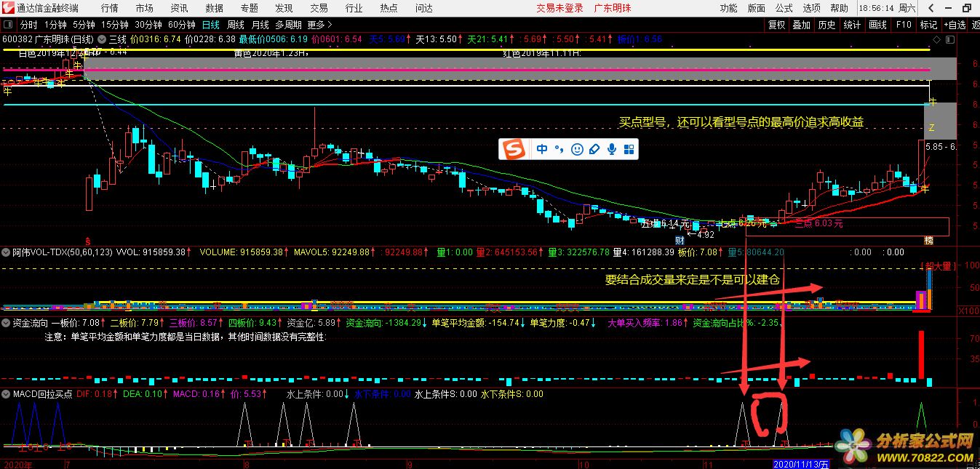Open the 功能 menu

pos(728,8)
